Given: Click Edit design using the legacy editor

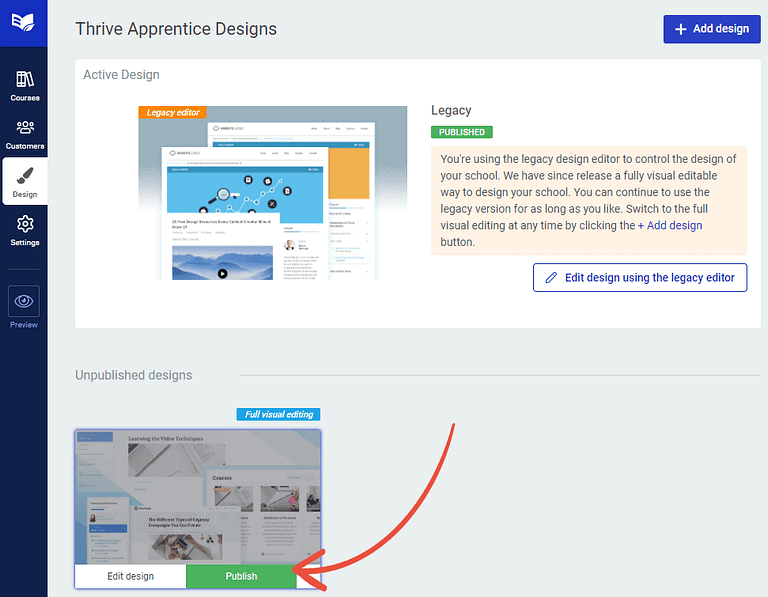Looking at the screenshot, I should coord(640,278).
